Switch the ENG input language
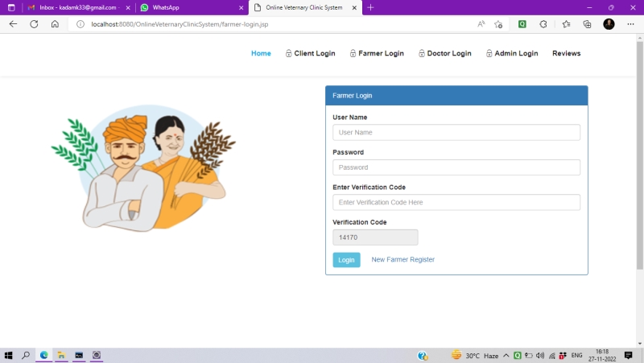The image size is (644, 363). pos(576,356)
